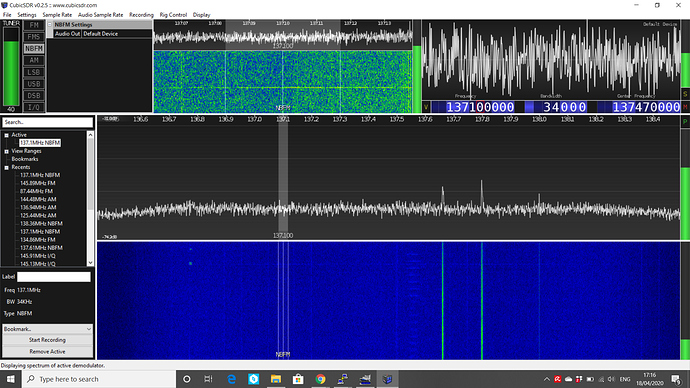Show hidden system tray icons
Image resolution: width=690 pixels, height=388 pixels.
(x=547, y=379)
